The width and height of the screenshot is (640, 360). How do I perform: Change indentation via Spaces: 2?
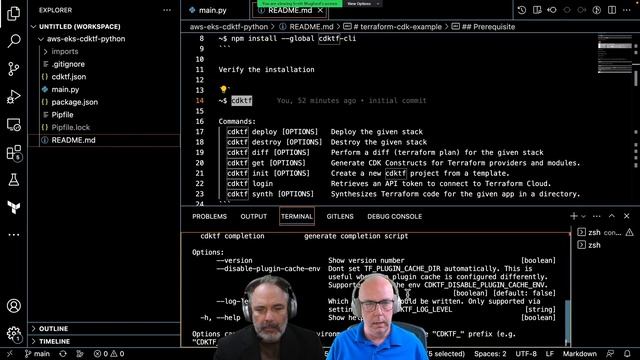point(490,354)
